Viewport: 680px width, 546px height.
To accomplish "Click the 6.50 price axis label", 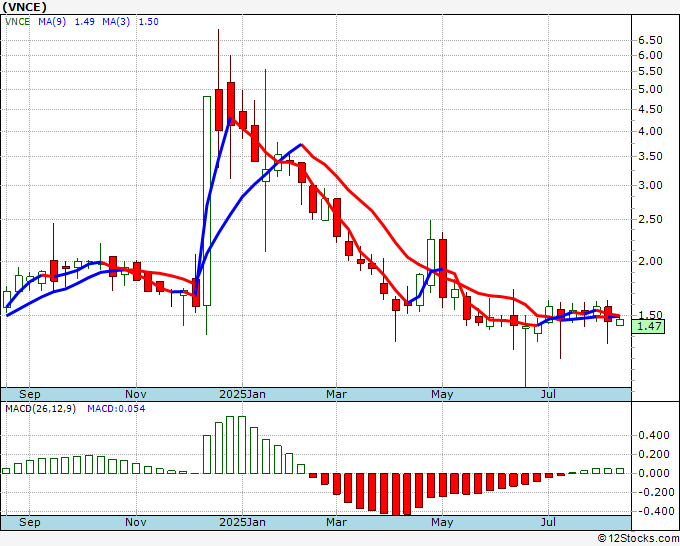I will pos(650,40).
